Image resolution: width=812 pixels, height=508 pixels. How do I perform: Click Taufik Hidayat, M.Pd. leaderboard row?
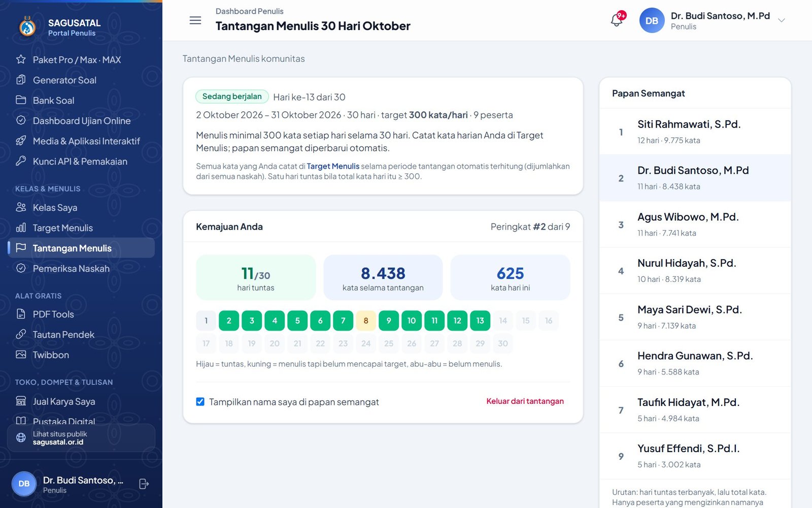(695, 410)
